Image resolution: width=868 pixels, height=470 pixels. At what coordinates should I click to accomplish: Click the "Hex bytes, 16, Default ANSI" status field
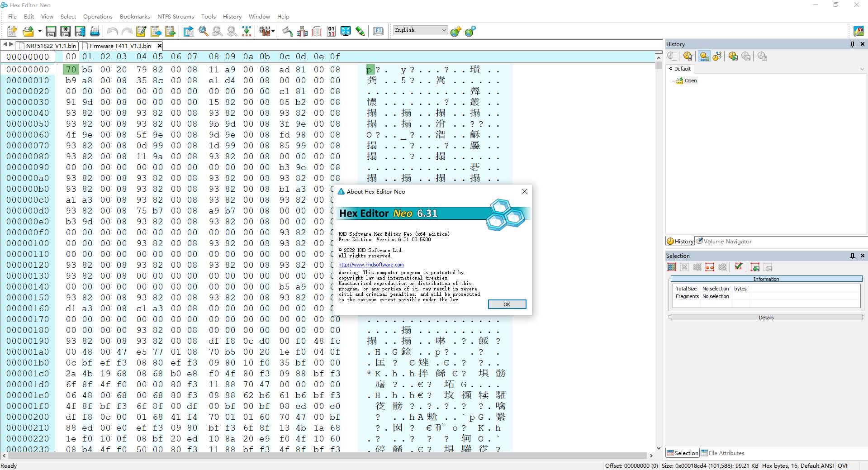click(797, 465)
